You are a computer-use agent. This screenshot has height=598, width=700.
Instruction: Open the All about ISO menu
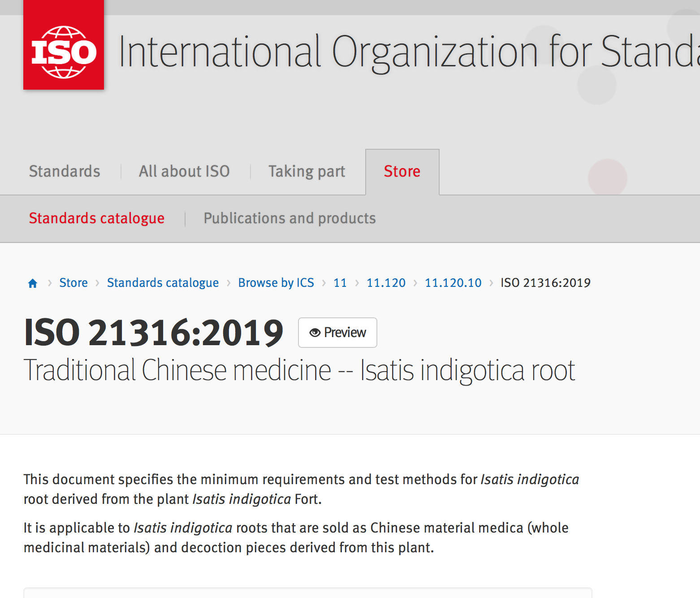(184, 171)
